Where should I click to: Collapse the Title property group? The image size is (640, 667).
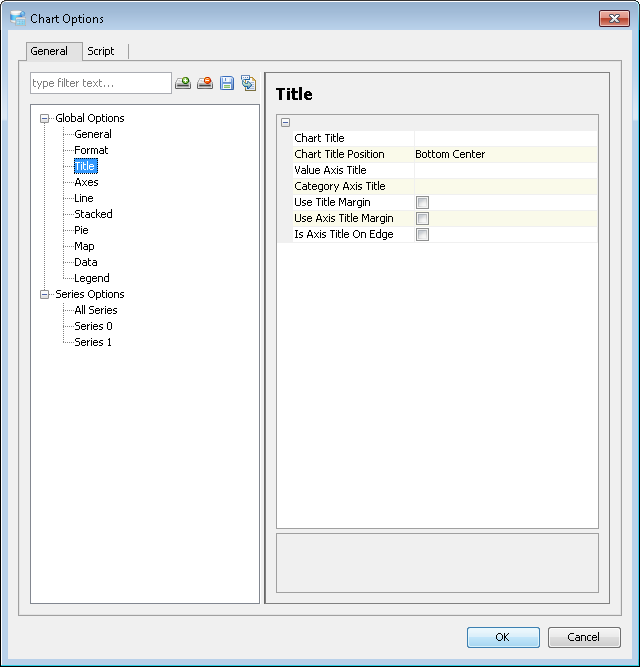pyautogui.click(x=285, y=123)
